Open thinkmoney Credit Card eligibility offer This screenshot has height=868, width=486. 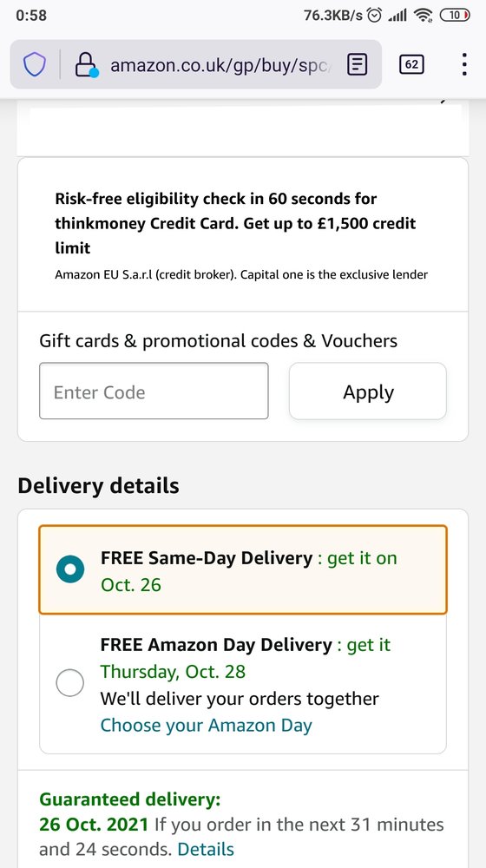pos(235,223)
